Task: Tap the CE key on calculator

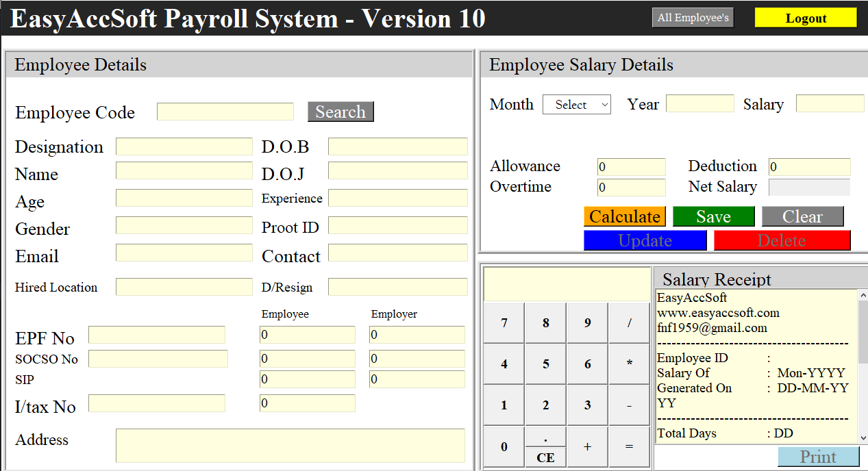Action: (546, 457)
